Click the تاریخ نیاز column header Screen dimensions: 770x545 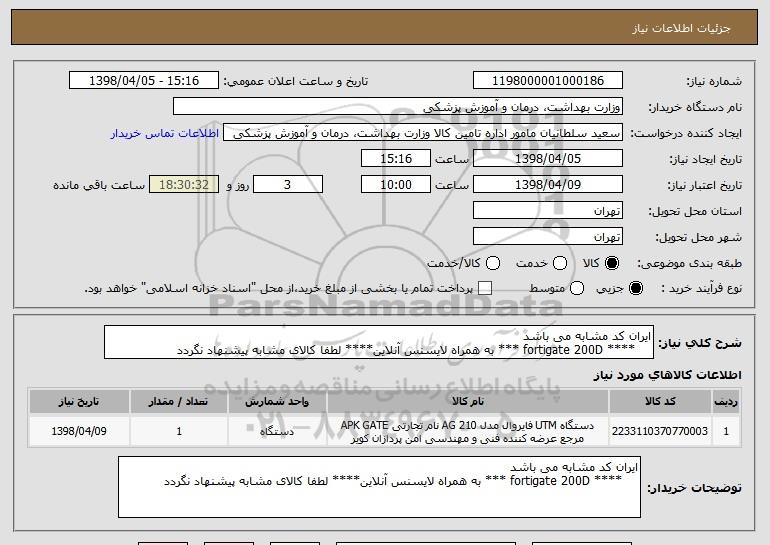click(79, 402)
